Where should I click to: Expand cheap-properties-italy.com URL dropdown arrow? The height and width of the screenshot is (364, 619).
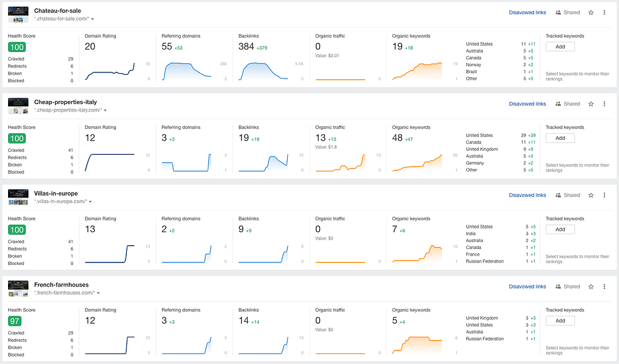(105, 111)
